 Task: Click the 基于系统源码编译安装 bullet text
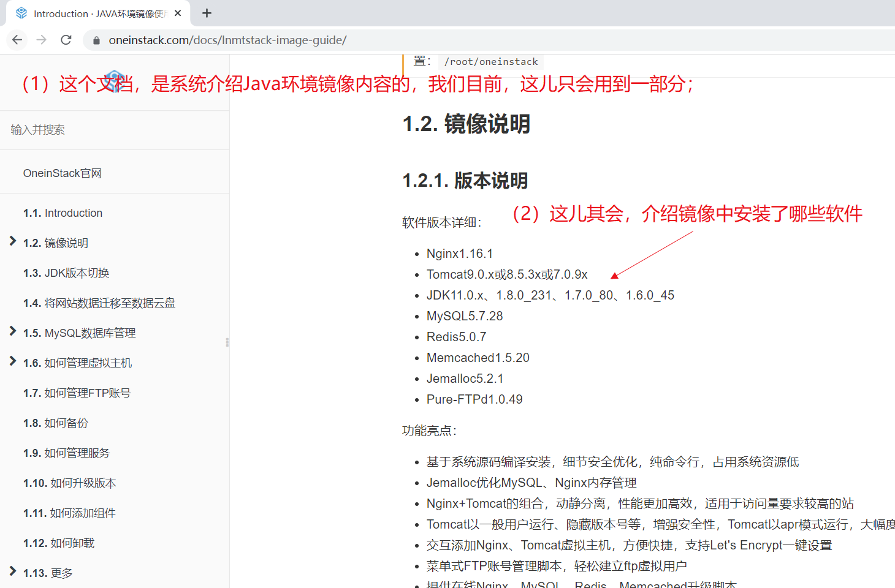coord(613,462)
